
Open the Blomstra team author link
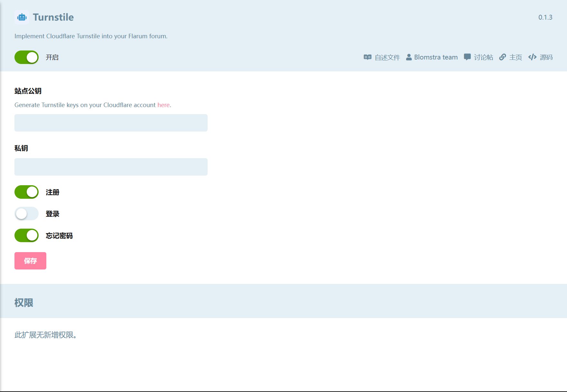(432, 57)
